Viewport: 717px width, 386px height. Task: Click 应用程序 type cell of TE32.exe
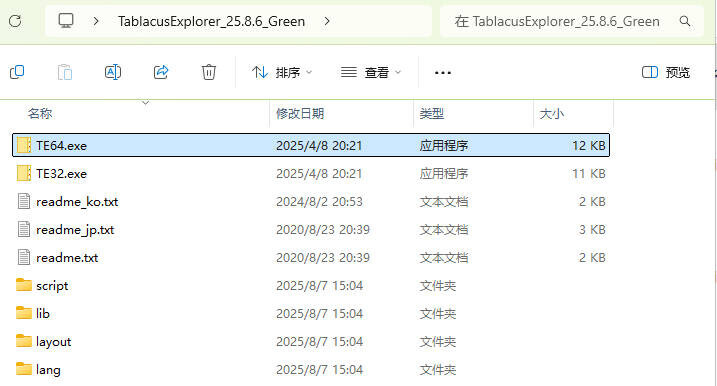pyautogui.click(x=444, y=173)
